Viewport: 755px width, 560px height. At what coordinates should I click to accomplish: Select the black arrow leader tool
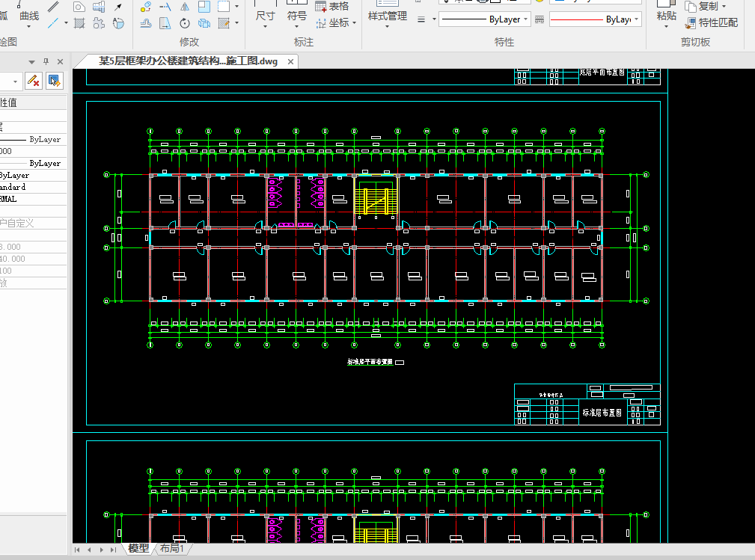coord(118,7)
